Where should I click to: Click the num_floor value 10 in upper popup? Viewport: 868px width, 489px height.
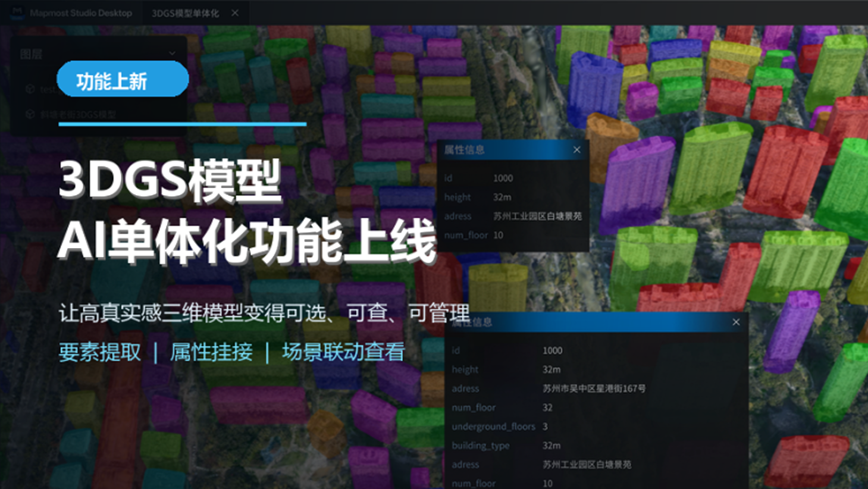(x=498, y=235)
